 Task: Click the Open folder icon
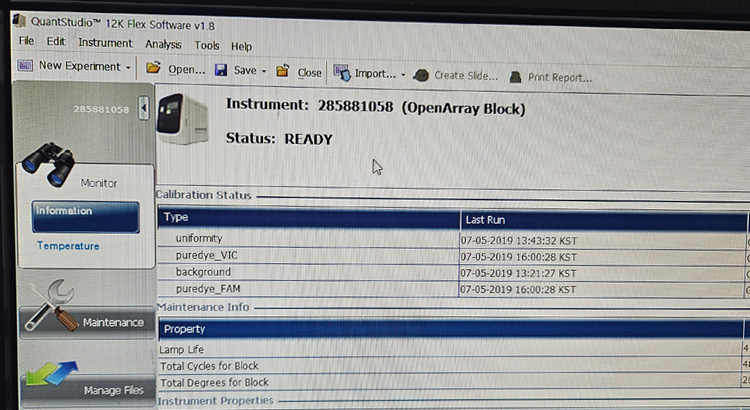pos(153,69)
